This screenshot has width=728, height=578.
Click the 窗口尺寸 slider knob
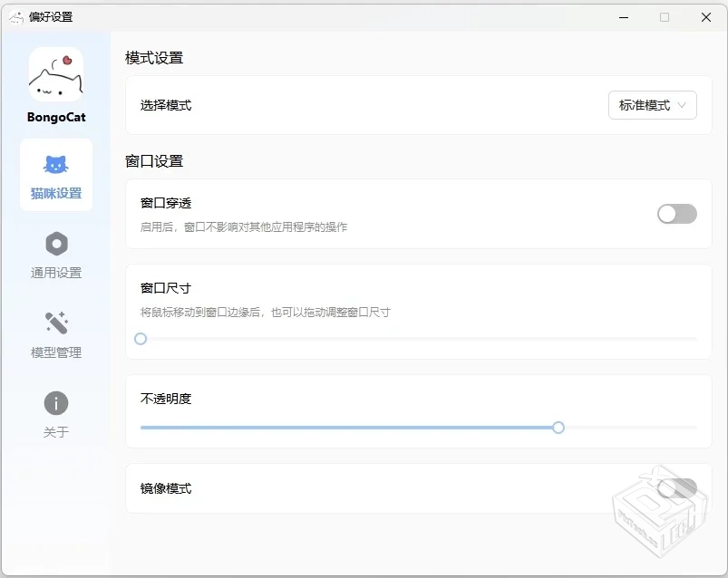click(x=141, y=339)
